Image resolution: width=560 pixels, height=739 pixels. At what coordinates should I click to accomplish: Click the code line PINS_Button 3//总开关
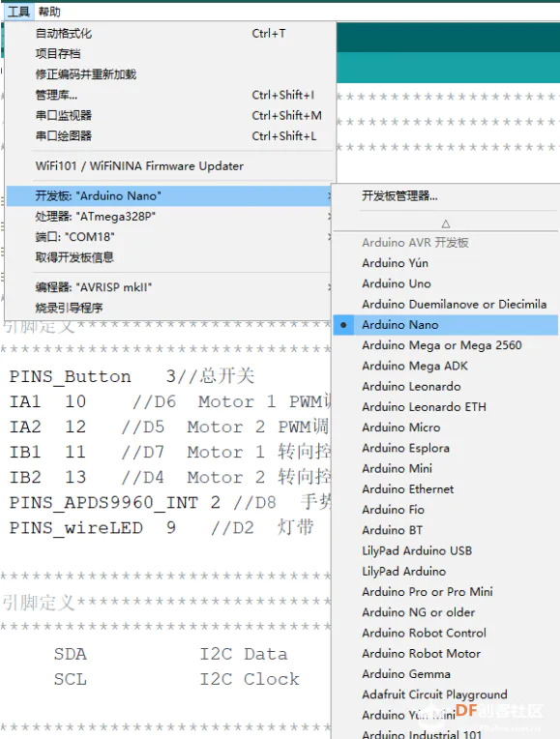click(132, 376)
